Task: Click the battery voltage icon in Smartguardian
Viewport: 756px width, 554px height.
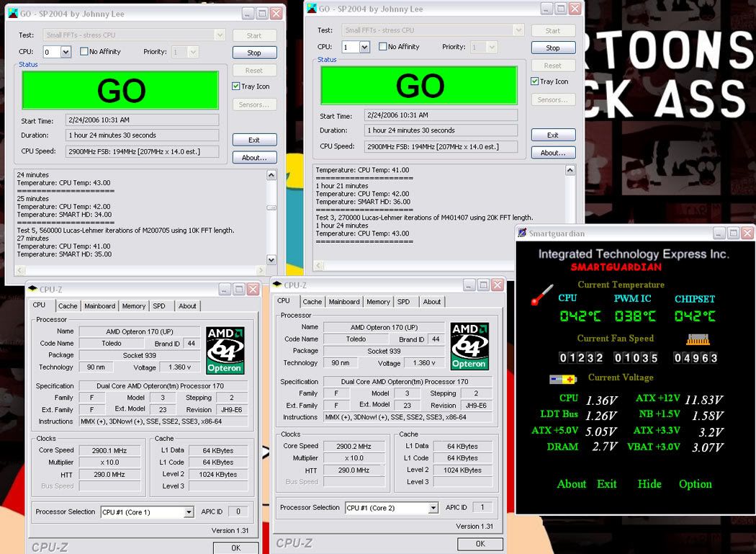Action: (562, 380)
